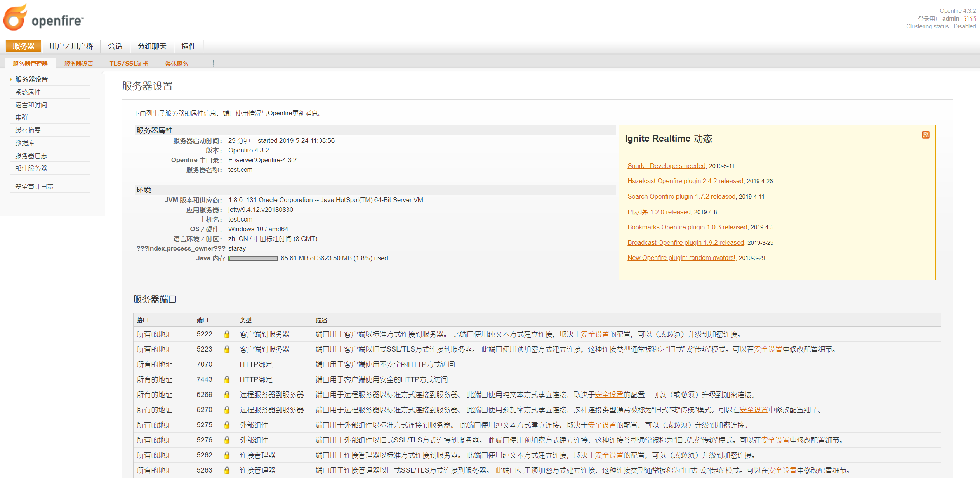This screenshot has width=980, height=478.
Task: Open the TLS/SSL证书 sub-tab
Action: 129,63
